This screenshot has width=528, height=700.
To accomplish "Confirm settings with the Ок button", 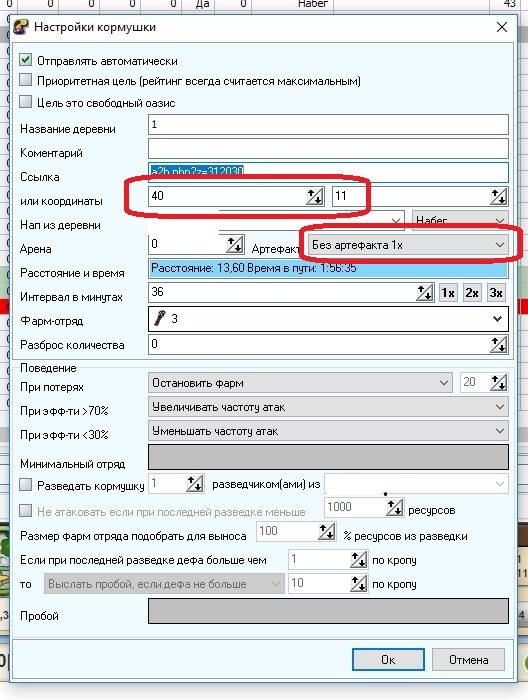I will pos(388,660).
